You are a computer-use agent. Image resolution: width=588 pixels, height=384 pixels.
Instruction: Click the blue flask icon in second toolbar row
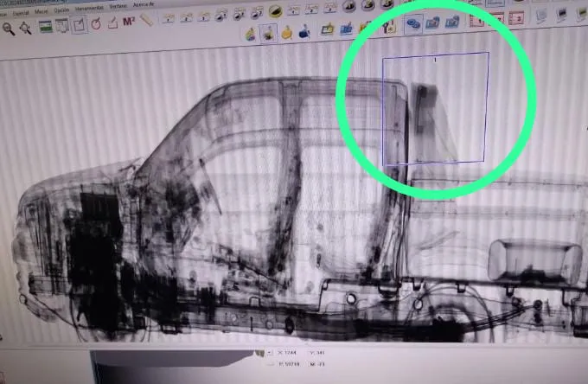[304, 32]
